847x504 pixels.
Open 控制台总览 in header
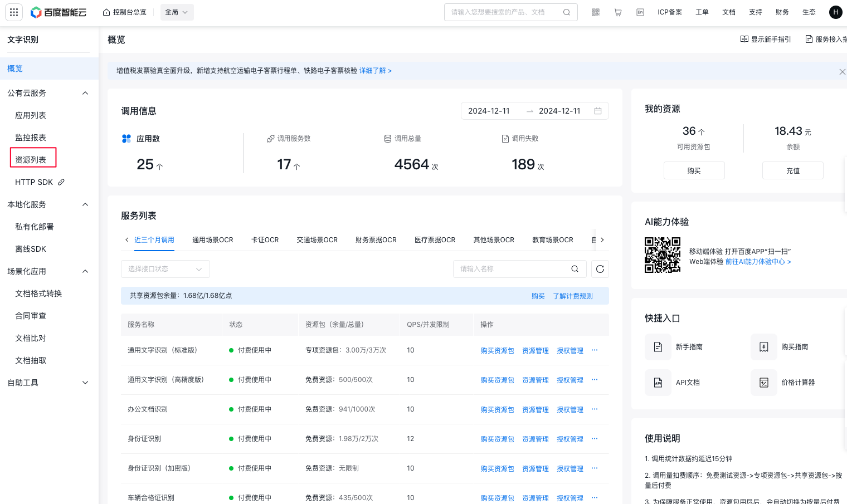(x=124, y=12)
